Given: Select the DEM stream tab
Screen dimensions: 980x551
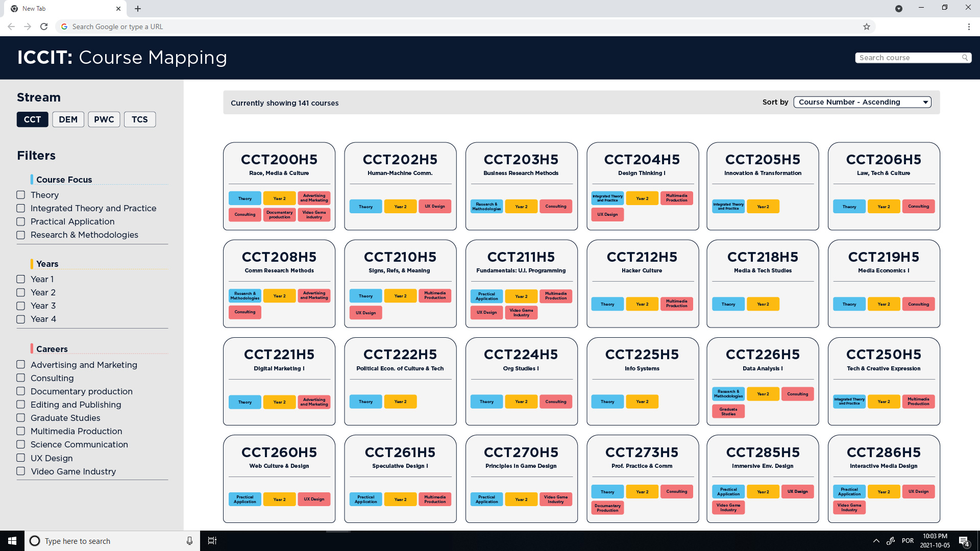Looking at the screenshot, I should [x=68, y=119].
